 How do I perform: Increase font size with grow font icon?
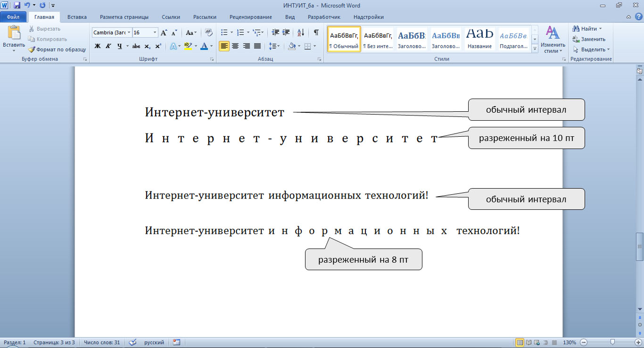click(164, 33)
